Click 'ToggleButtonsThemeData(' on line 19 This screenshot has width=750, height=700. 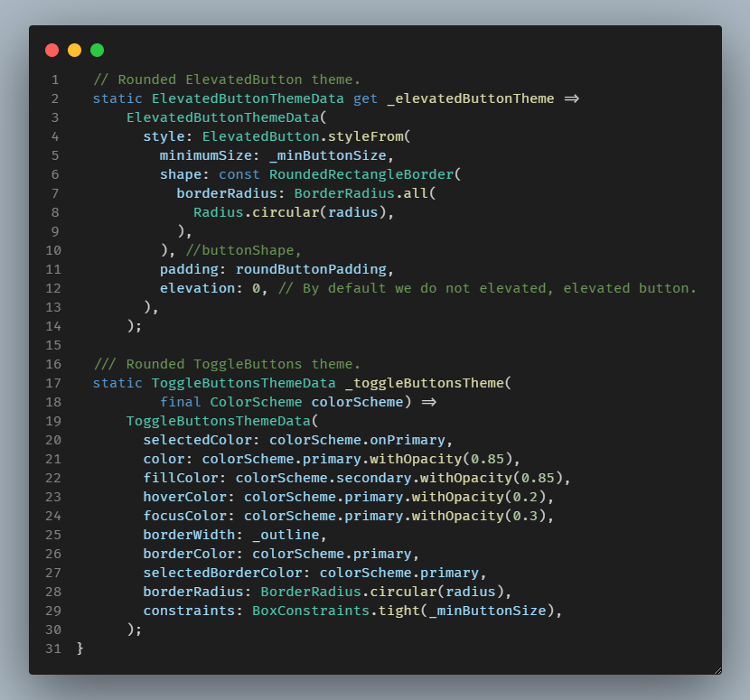pos(222,421)
